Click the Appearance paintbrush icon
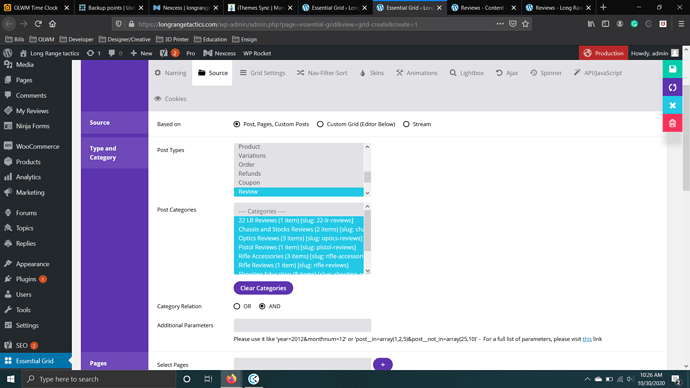The height and width of the screenshot is (388, 690). pyautogui.click(x=8, y=264)
